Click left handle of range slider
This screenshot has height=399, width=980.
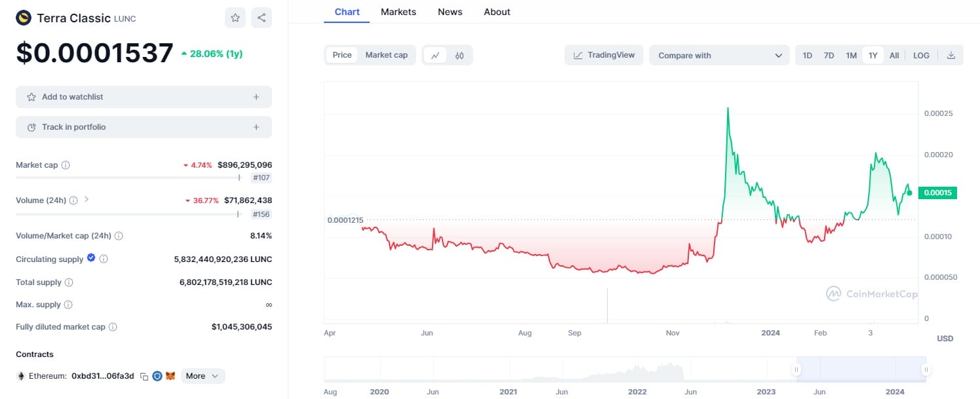798,370
